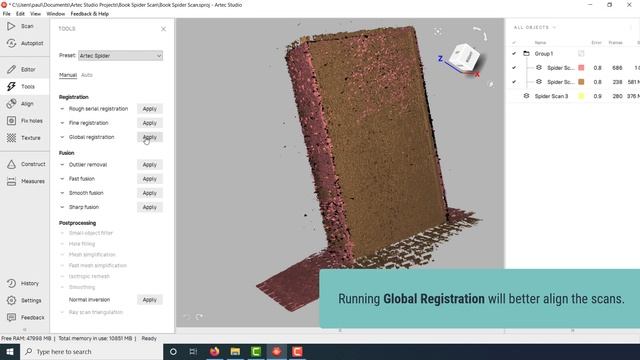This screenshot has width=640, height=360.
Task: Apply Fast fusion
Action: (150, 179)
